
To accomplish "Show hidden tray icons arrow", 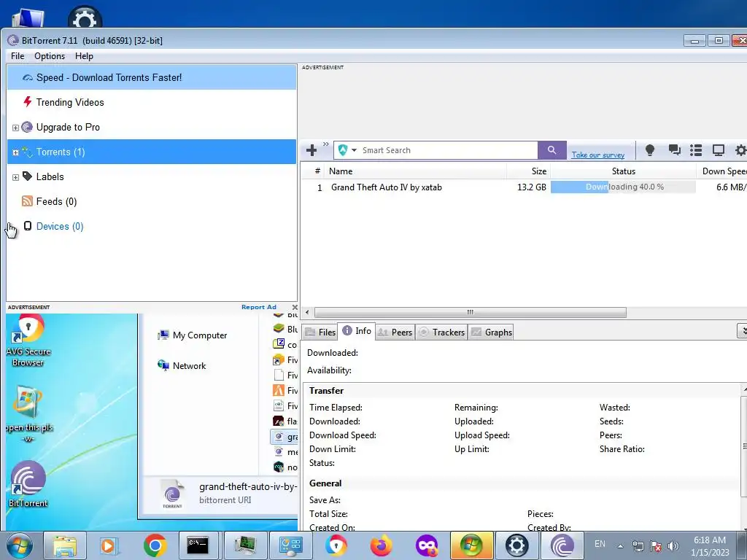I will 620,546.
